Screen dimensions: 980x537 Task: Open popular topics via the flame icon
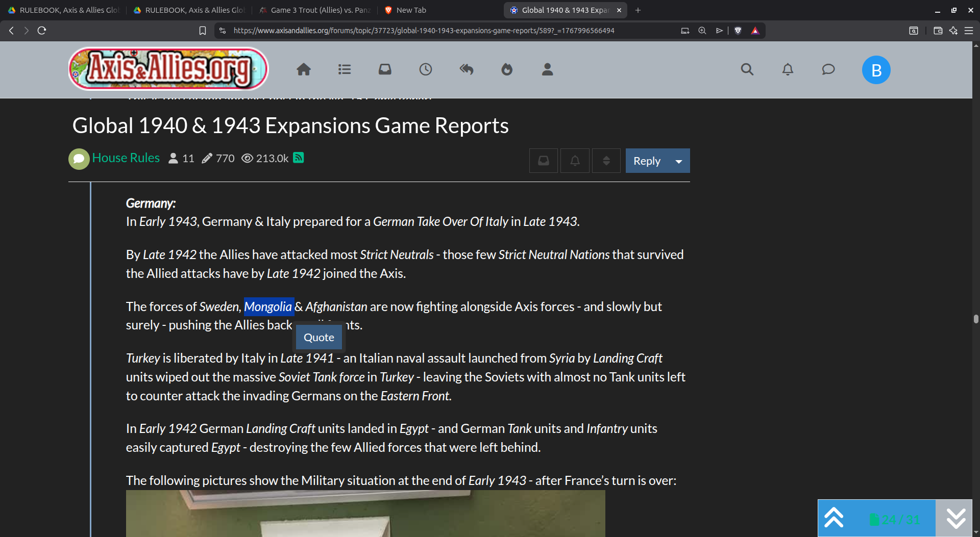[507, 69]
